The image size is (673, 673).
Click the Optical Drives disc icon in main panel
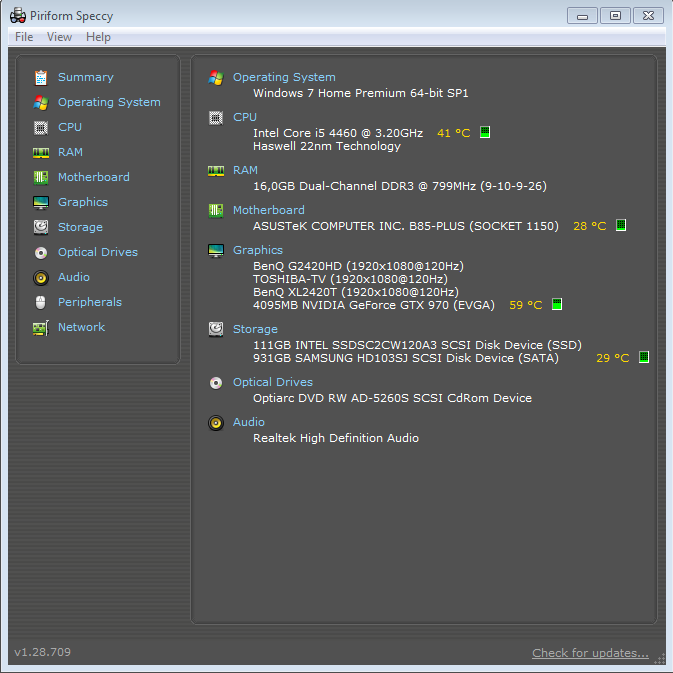(216, 382)
